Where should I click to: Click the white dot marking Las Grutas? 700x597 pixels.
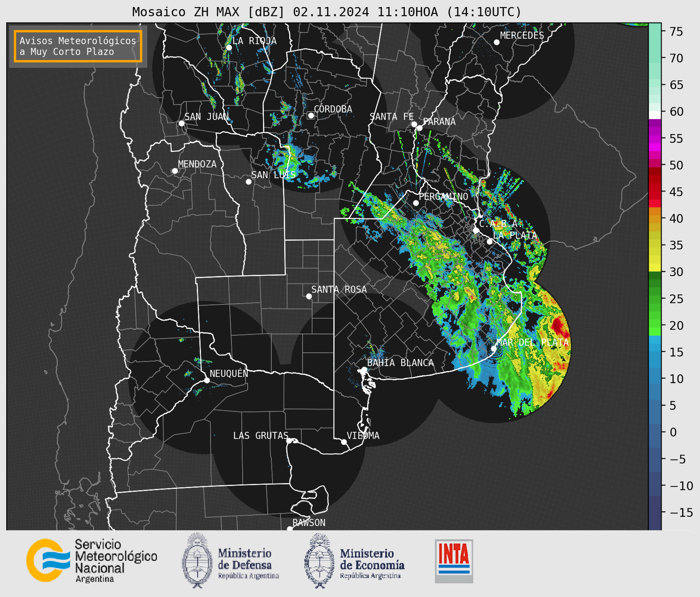[289, 441]
